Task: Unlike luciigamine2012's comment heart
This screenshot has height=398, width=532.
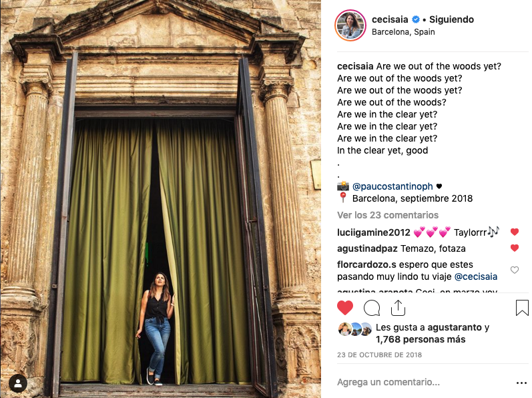Action: click(515, 232)
